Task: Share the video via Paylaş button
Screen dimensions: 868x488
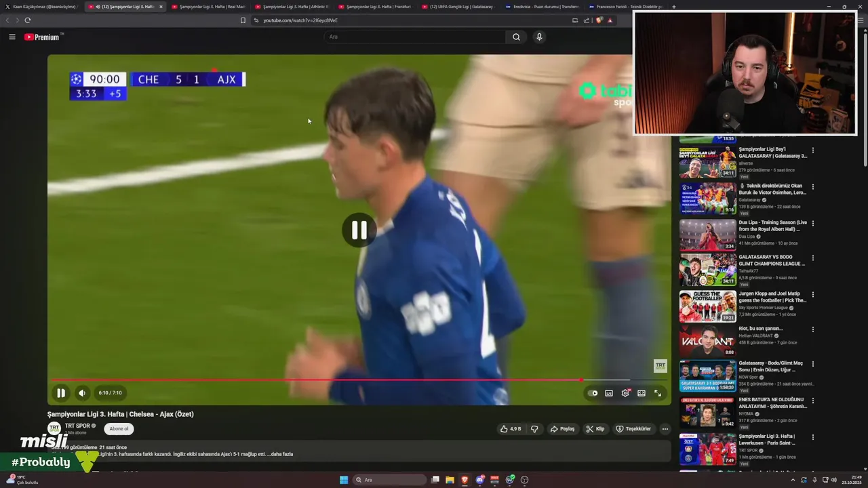Action: click(562, 429)
